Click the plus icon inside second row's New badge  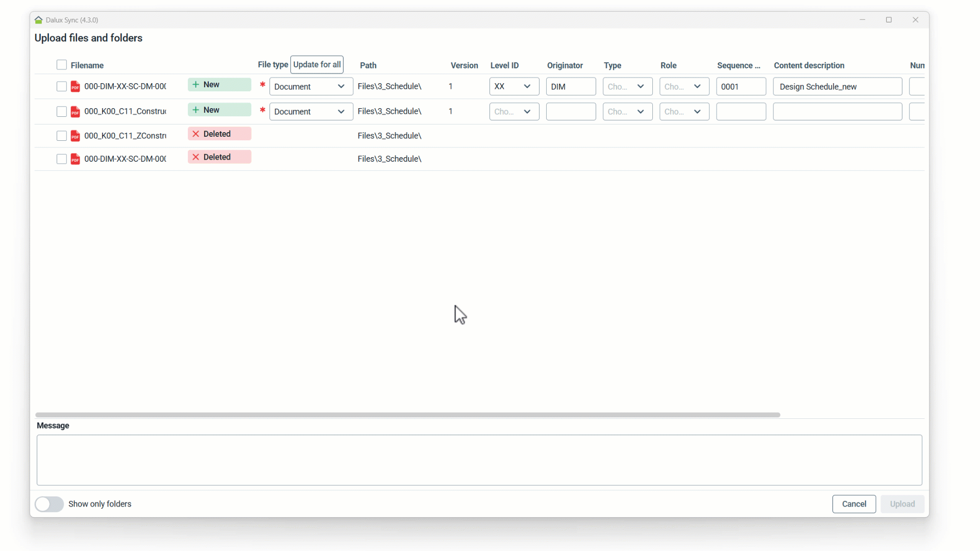point(197,110)
